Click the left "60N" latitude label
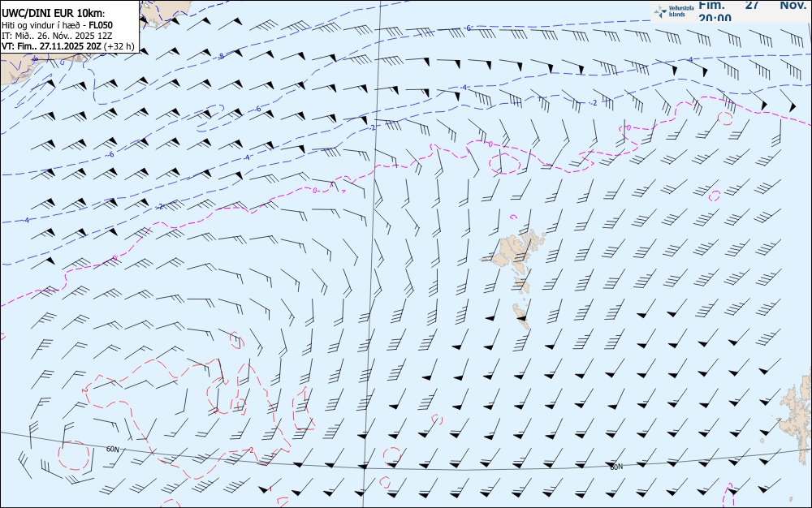Viewport: 812px width, 508px height. click(112, 449)
